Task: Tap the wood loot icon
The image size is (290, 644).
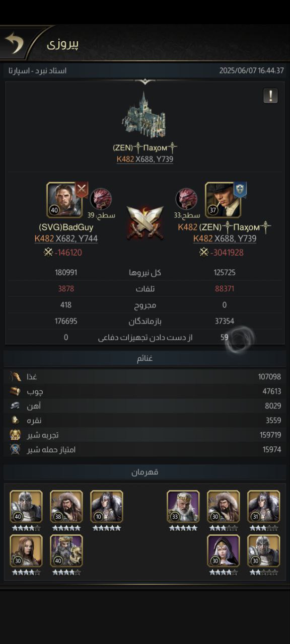Action: click(x=15, y=391)
